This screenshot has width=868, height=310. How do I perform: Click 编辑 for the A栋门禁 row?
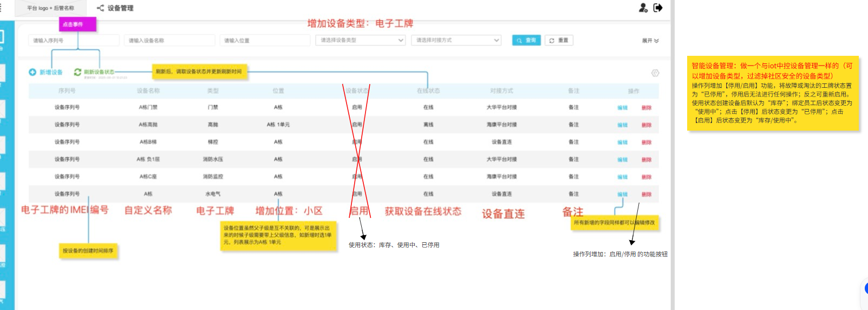coord(623,108)
